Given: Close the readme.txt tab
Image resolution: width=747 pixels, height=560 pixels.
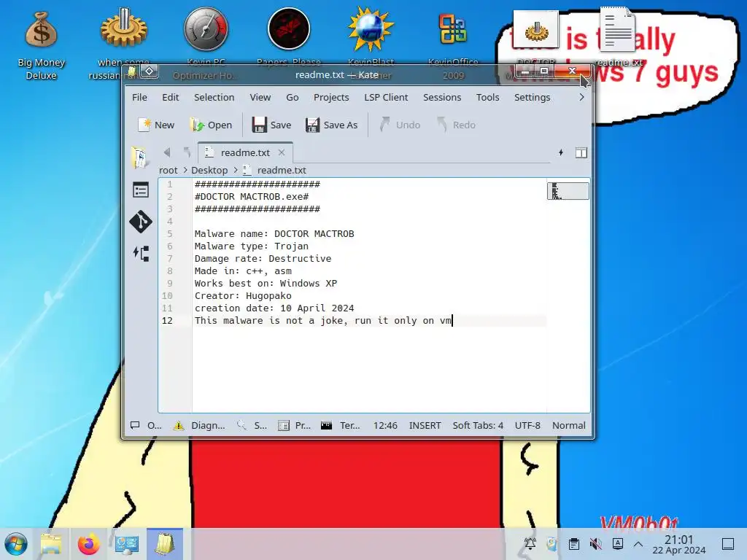Looking at the screenshot, I should pyautogui.click(x=282, y=152).
